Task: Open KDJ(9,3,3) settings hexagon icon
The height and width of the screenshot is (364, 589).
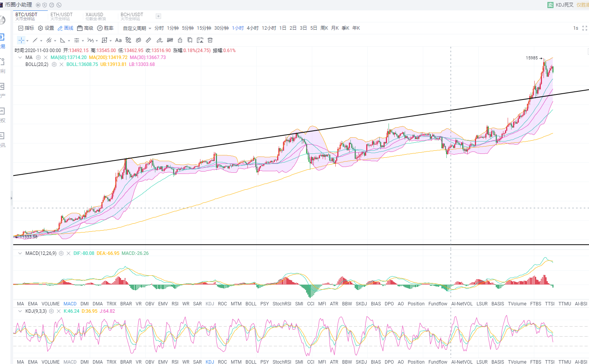Action: tap(51, 311)
